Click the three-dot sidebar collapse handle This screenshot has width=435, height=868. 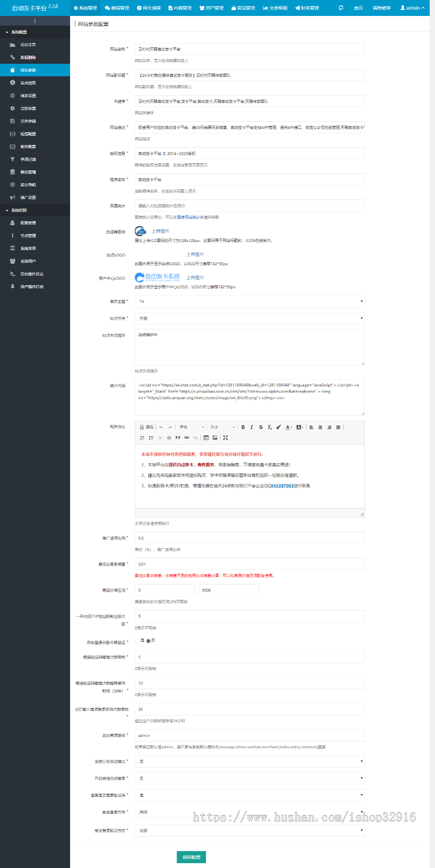pos(35,21)
